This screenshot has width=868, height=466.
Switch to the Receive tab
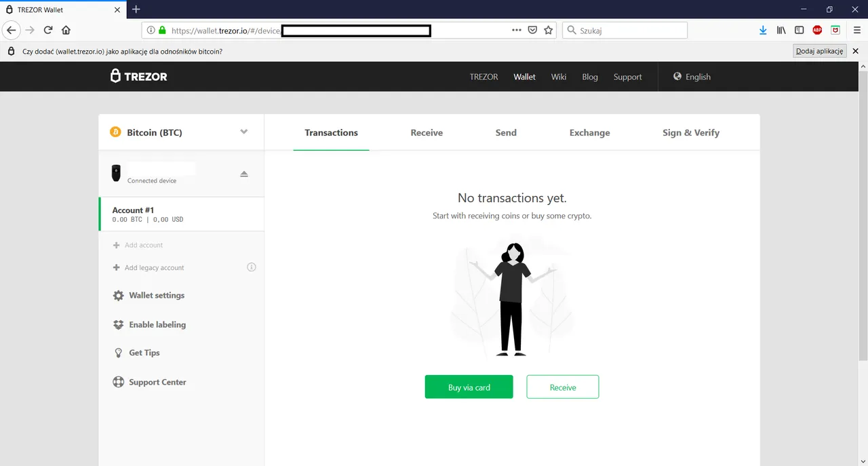click(x=427, y=133)
